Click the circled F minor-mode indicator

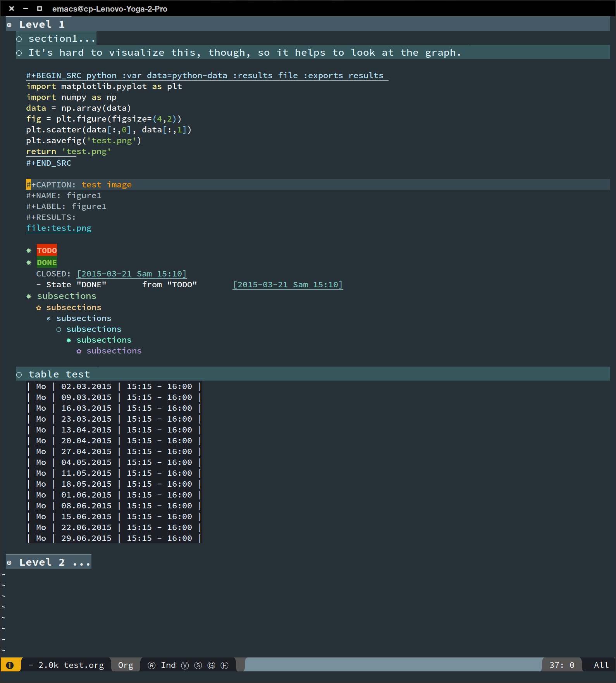[x=224, y=665]
